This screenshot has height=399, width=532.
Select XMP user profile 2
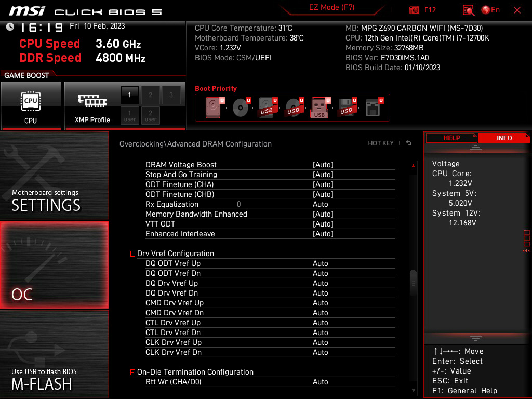[150, 115]
